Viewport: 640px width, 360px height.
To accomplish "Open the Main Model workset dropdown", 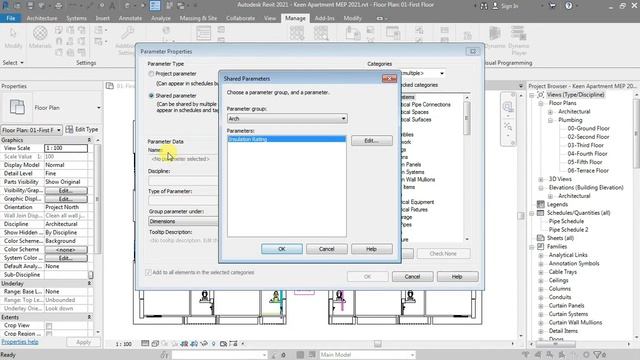I will tap(367, 355).
